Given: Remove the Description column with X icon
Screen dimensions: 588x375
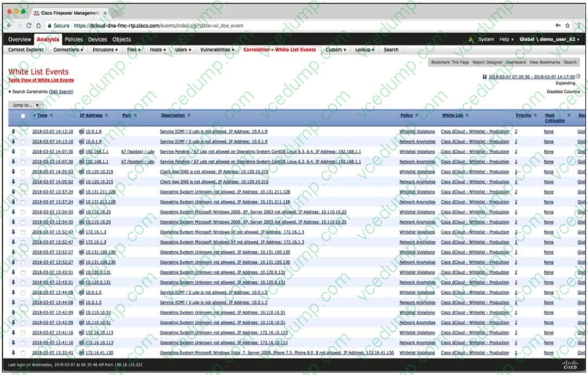Looking at the screenshot, I should 189,116.
